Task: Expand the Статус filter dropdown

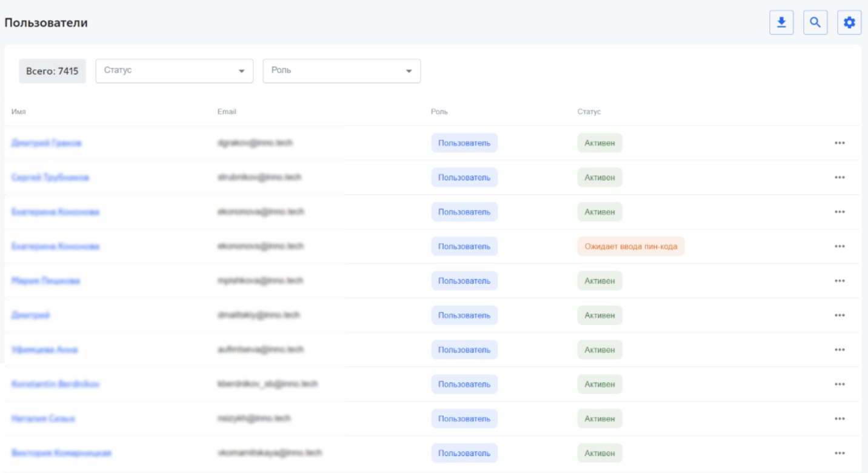Action: click(175, 71)
